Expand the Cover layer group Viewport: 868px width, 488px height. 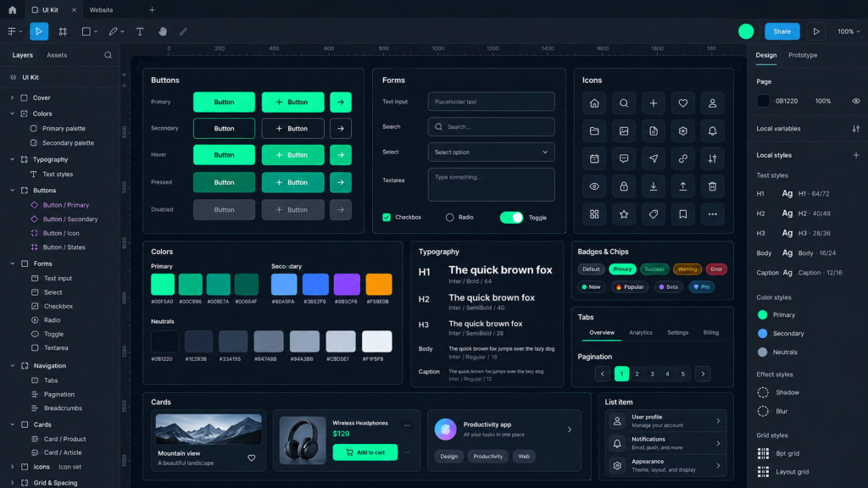point(12,97)
